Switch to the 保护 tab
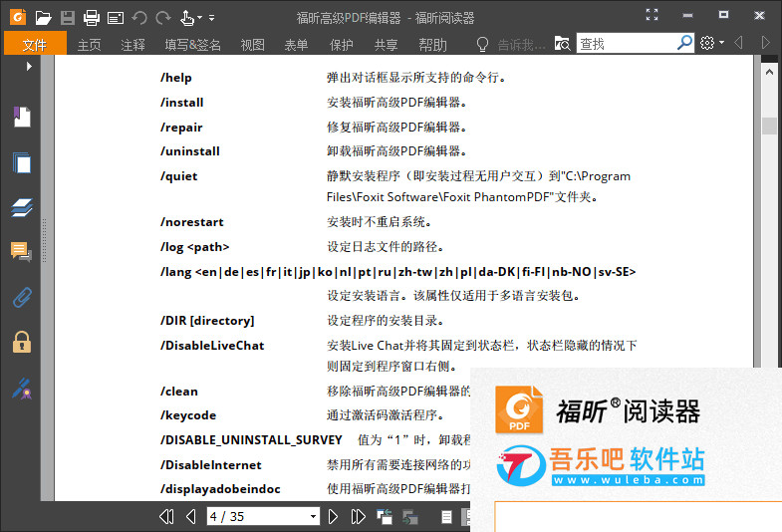This screenshot has width=782, height=532. (341, 45)
